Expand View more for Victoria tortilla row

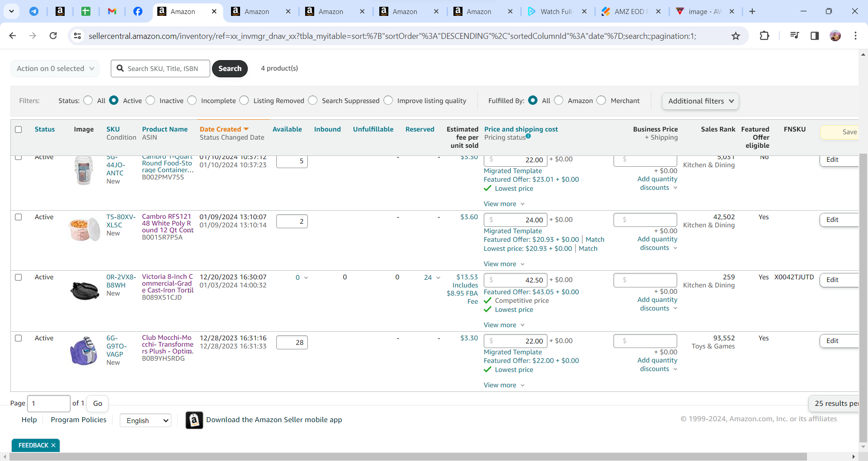click(x=504, y=325)
